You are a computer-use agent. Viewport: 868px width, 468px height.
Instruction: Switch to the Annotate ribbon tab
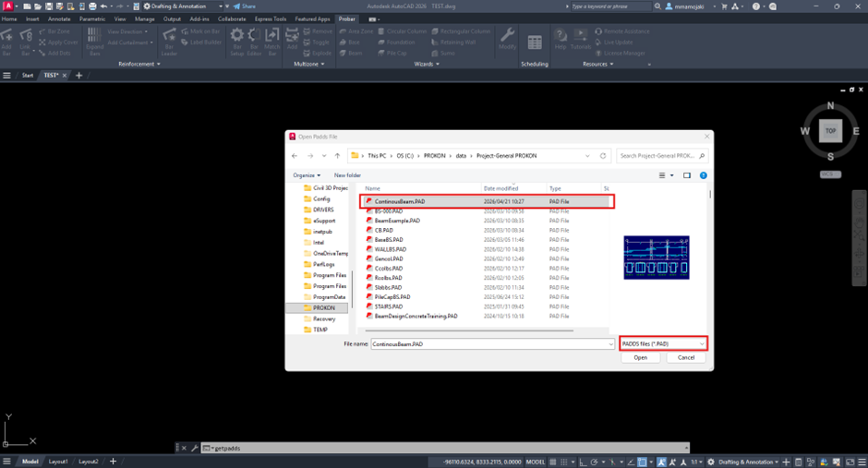click(59, 18)
